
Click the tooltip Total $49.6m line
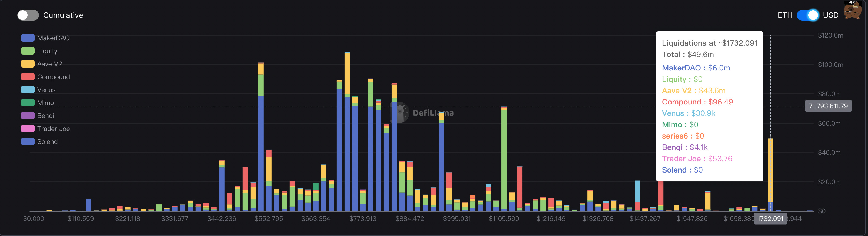coord(688,55)
